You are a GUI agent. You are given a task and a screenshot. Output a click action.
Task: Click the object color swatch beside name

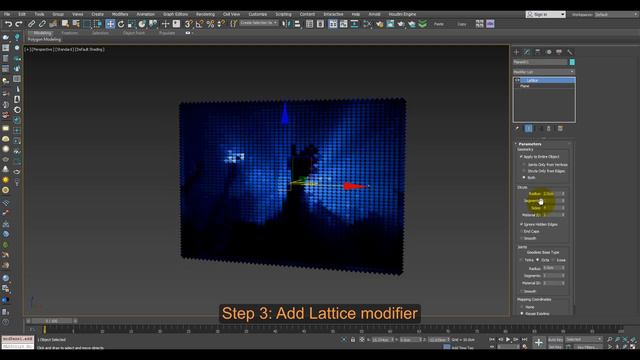coord(572,62)
